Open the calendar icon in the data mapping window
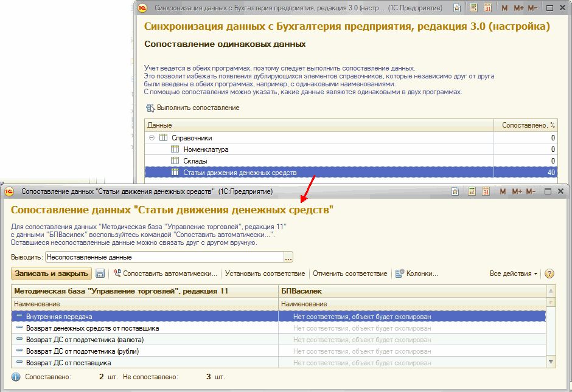Viewport: 572px width, 392px height. (486, 191)
